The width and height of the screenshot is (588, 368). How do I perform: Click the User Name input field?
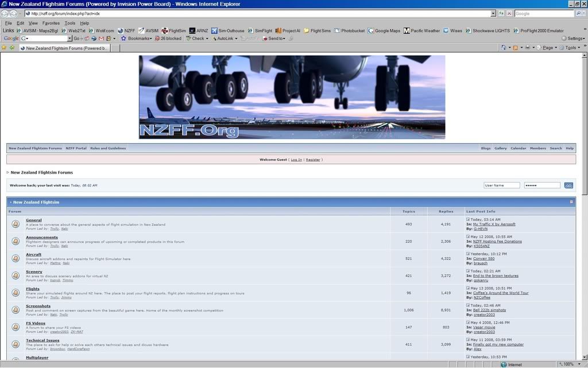pyautogui.click(x=502, y=185)
